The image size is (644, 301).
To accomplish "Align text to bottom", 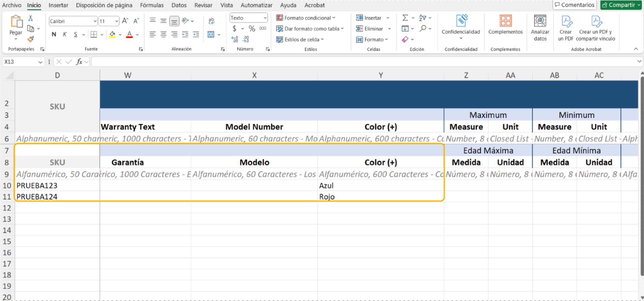I will tap(174, 21).
